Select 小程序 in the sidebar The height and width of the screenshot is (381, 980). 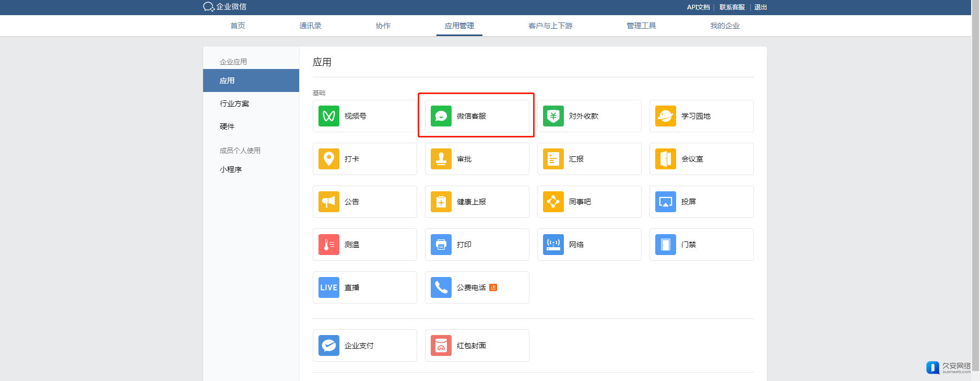(231, 169)
